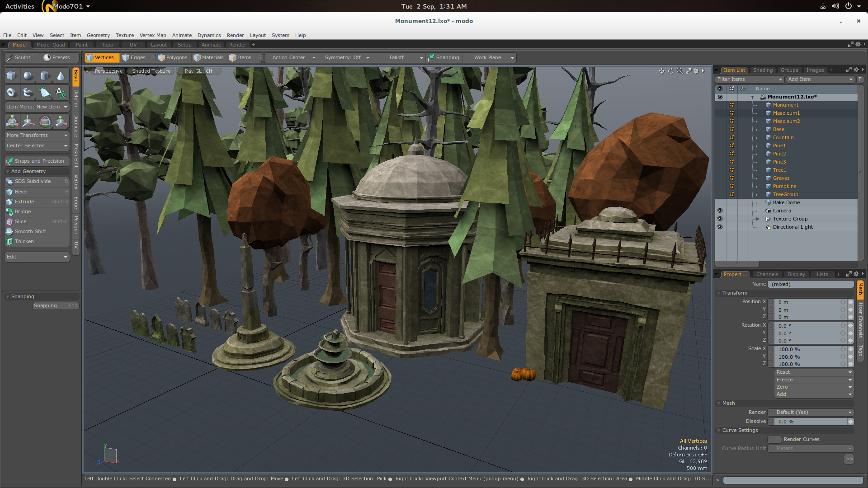868x488 pixels.
Task: Click the Pen polygon tool
Action: [45, 93]
